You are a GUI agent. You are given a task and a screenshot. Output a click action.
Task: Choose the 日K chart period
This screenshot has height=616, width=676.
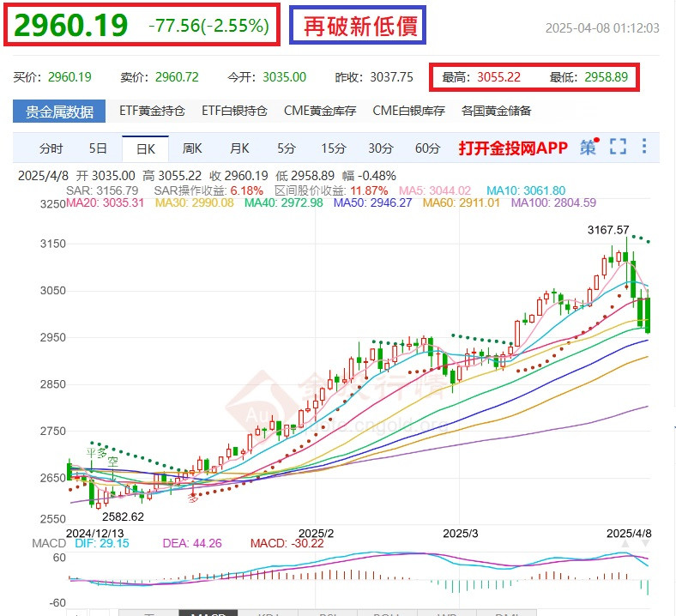[145, 149]
